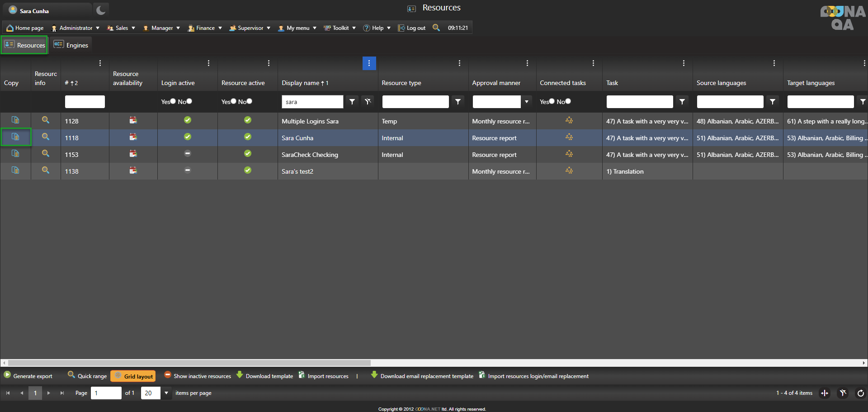
Task: Open the Display name column options menu
Action: (369, 63)
